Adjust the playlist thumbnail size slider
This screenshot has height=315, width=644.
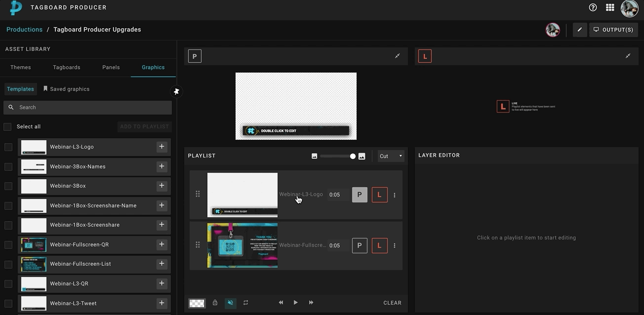pyautogui.click(x=338, y=156)
